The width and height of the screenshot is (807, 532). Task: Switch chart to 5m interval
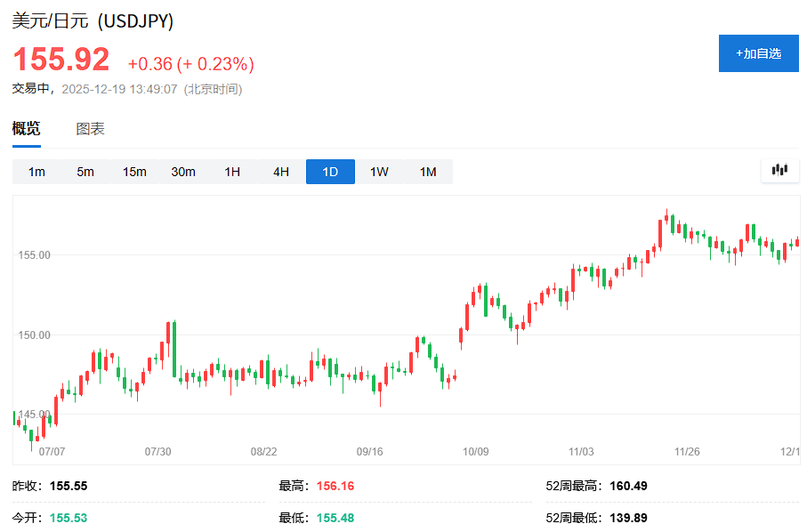(85, 172)
